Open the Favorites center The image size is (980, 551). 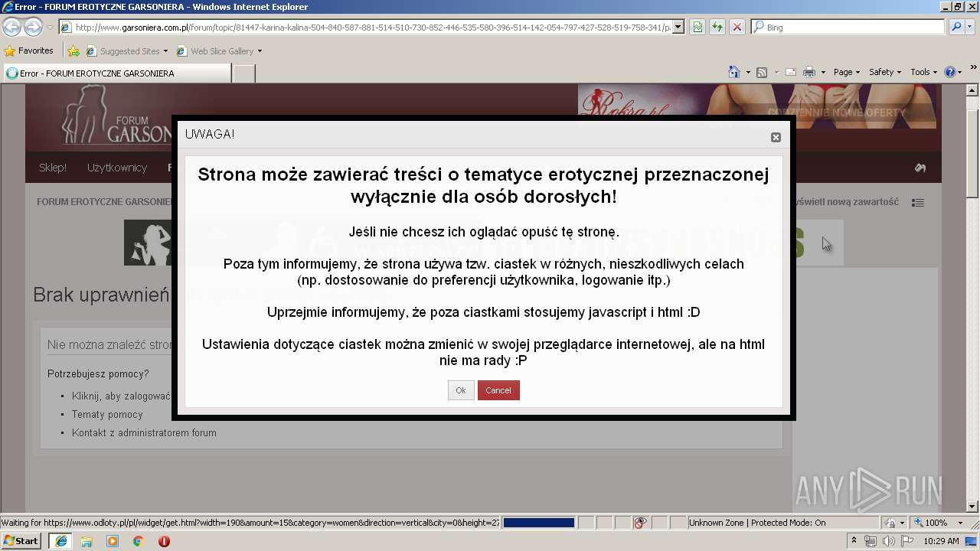pos(29,51)
